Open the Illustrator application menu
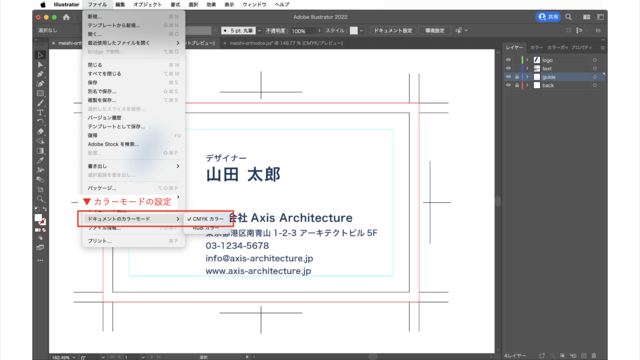This screenshot has width=640, height=360. point(67,5)
